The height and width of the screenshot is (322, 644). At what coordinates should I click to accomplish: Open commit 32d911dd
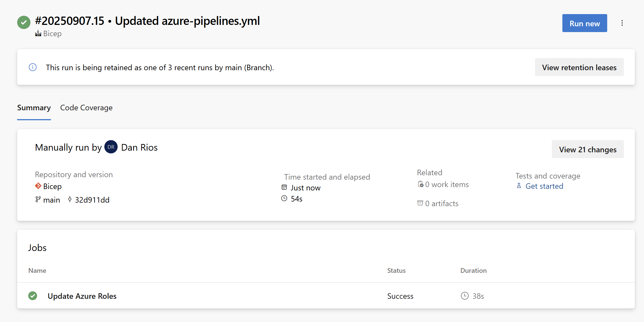92,200
